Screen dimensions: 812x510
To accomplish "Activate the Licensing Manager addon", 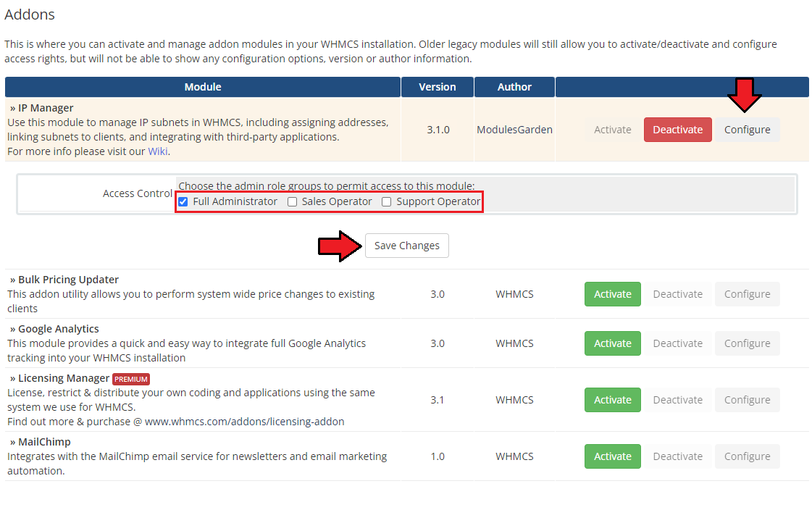I will tap(612, 400).
